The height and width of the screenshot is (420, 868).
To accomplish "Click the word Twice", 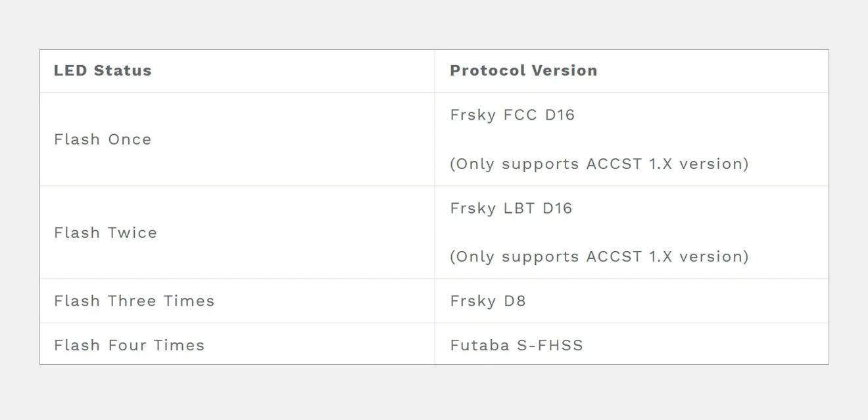I will pos(133,233).
